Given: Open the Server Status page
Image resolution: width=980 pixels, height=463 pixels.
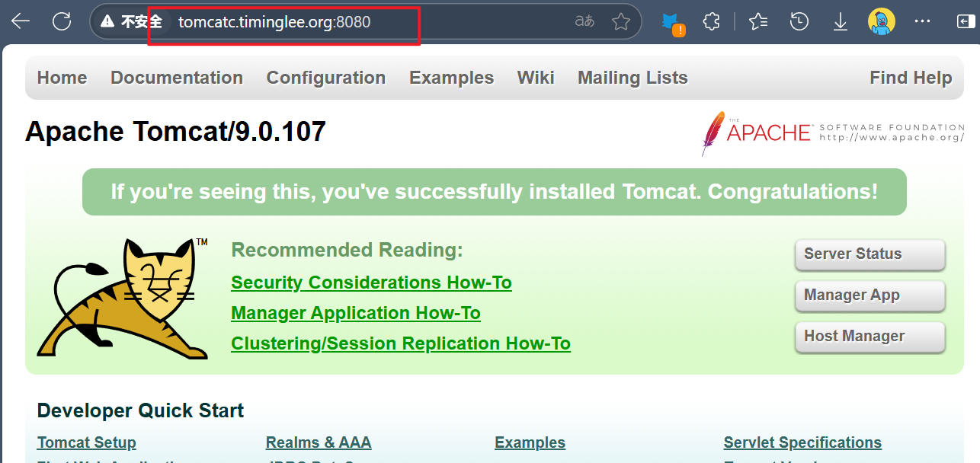Looking at the screenshot, I should [870, 254].
